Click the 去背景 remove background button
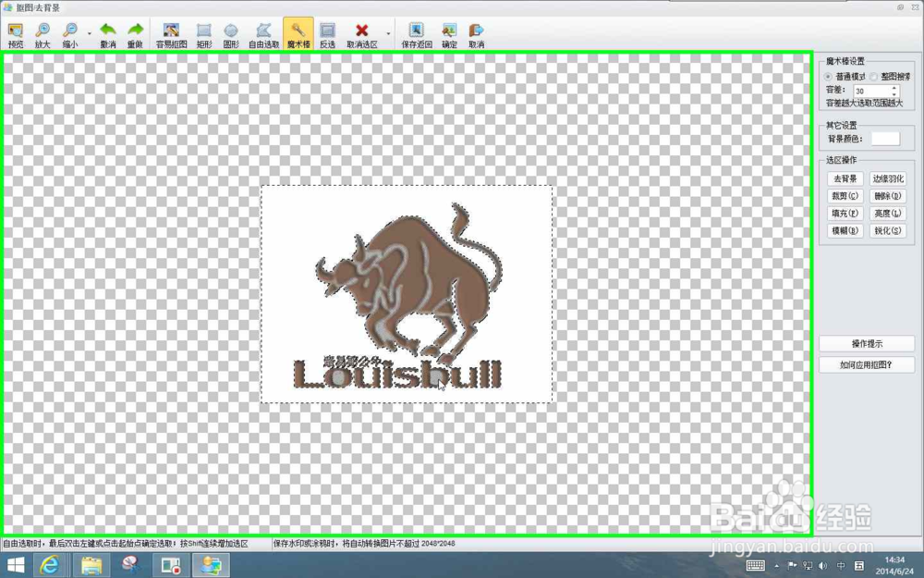Viewport: 924px width, 578px height. [845, 178]
